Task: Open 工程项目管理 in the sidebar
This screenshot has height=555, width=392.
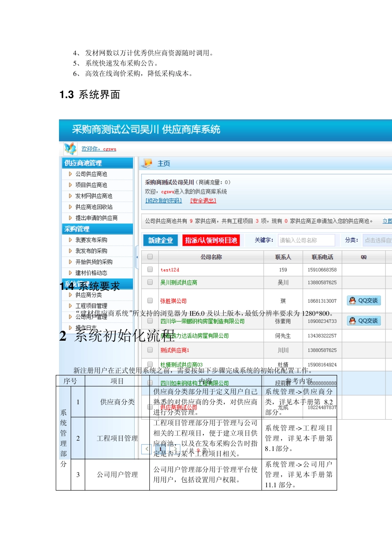Action: 91,306
